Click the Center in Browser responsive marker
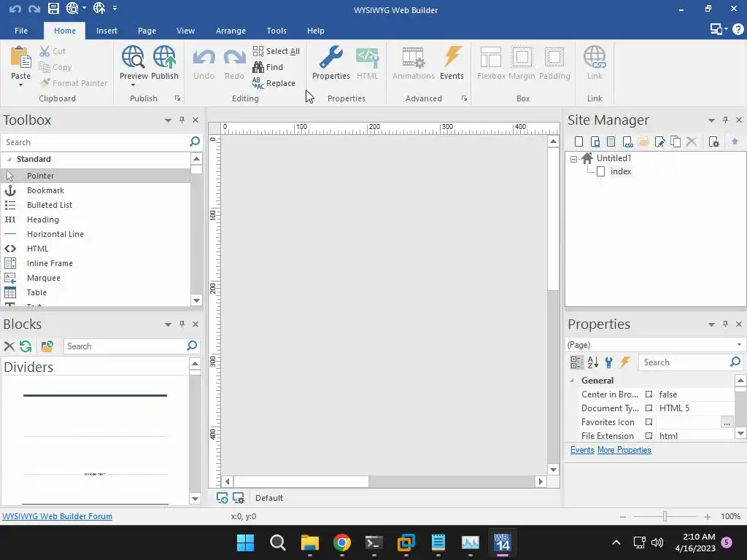 pos(649,394)
